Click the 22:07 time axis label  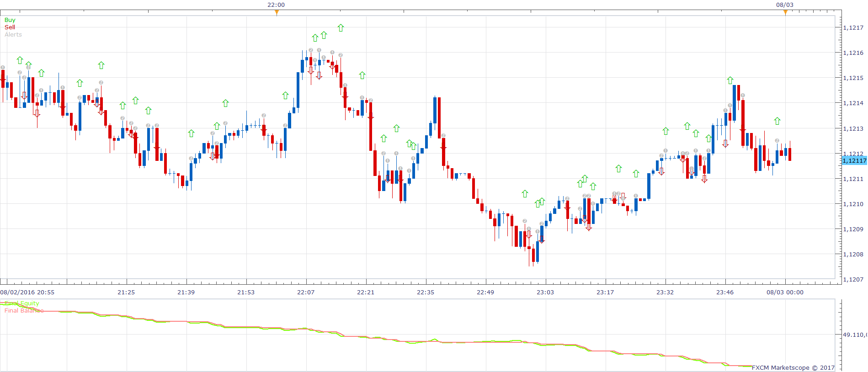[306, 292]
